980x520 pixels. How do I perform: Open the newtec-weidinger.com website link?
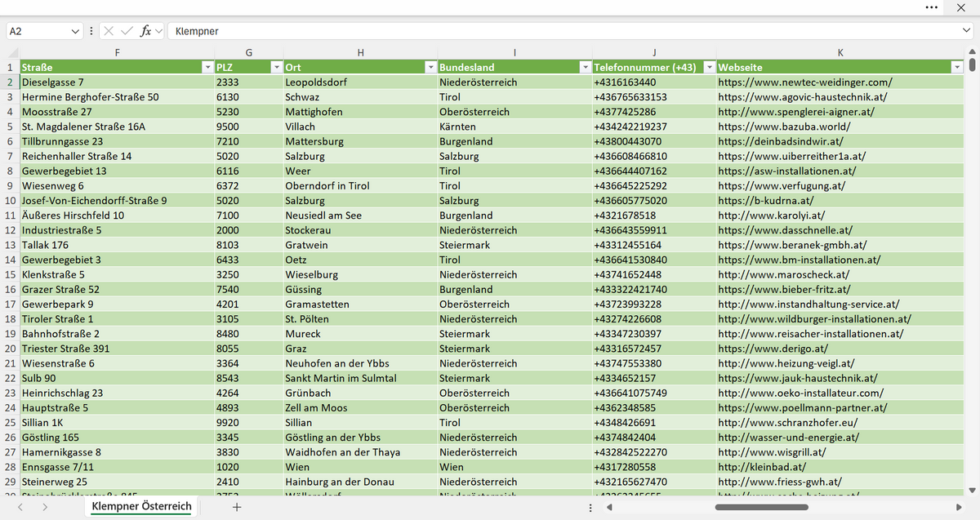point(805,82)
